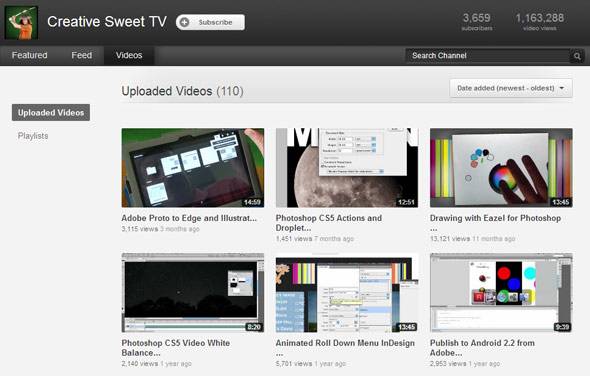Open the Publish to Android 2.2 thumbnail
590x376 pixels.
pyautogui.click(x=501, y=293)
